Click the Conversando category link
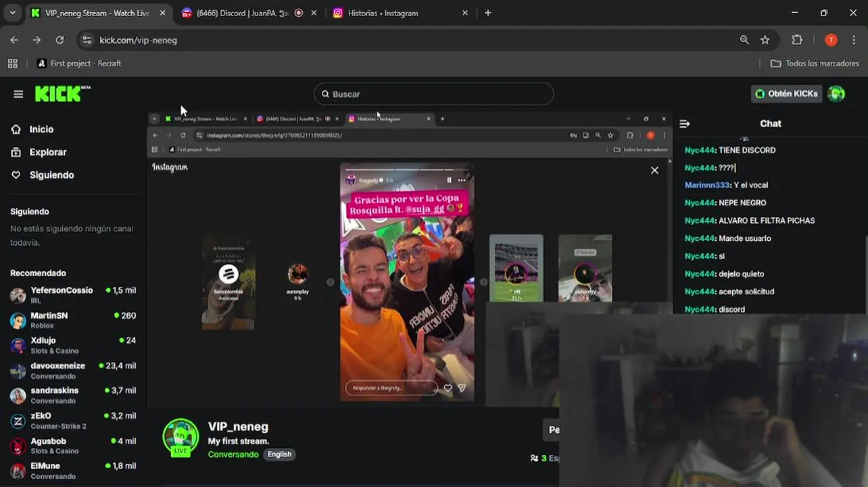 click(233, 455)
